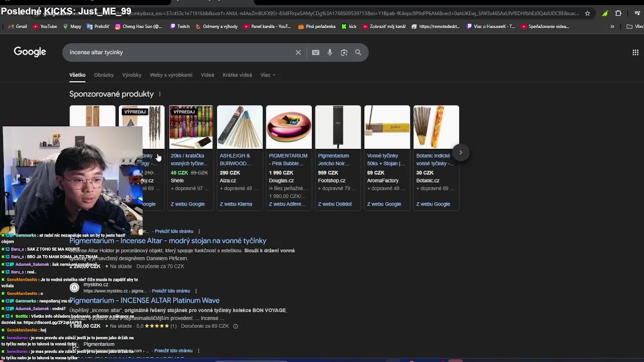Open the Mapy bookmark
This screenshot has height=362, width=644.
pyautogui.click(x=72, y=27)
